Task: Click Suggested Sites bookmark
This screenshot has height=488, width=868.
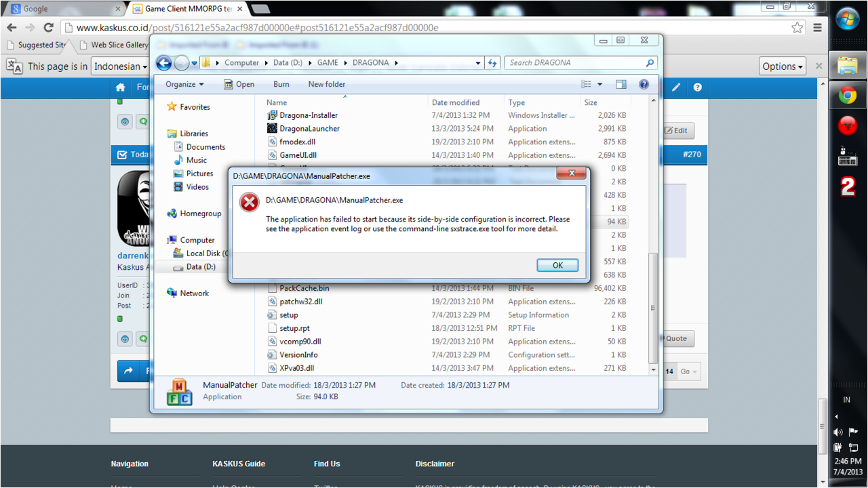Action: (x=36, y=45)
